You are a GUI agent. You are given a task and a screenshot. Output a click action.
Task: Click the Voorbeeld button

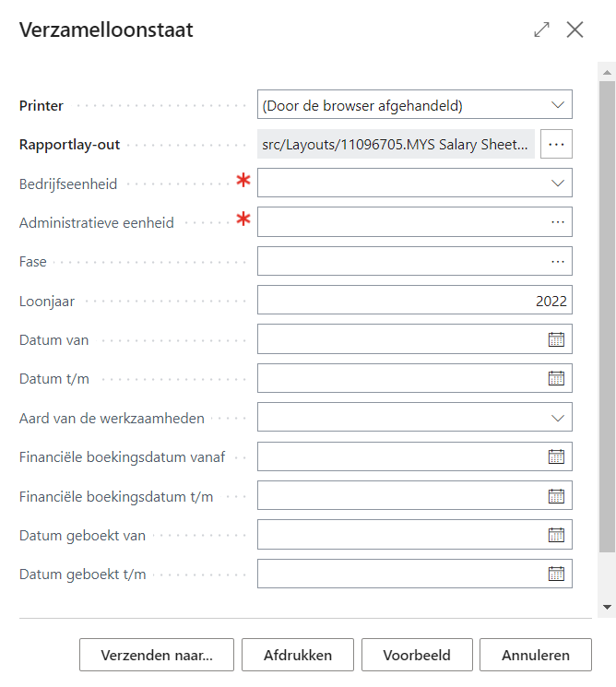(417, 656)
